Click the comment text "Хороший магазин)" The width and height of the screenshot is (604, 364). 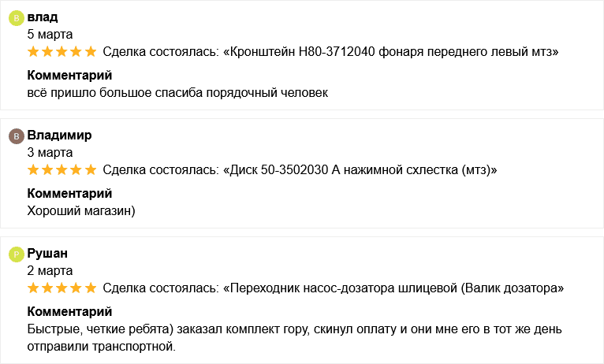81,210
